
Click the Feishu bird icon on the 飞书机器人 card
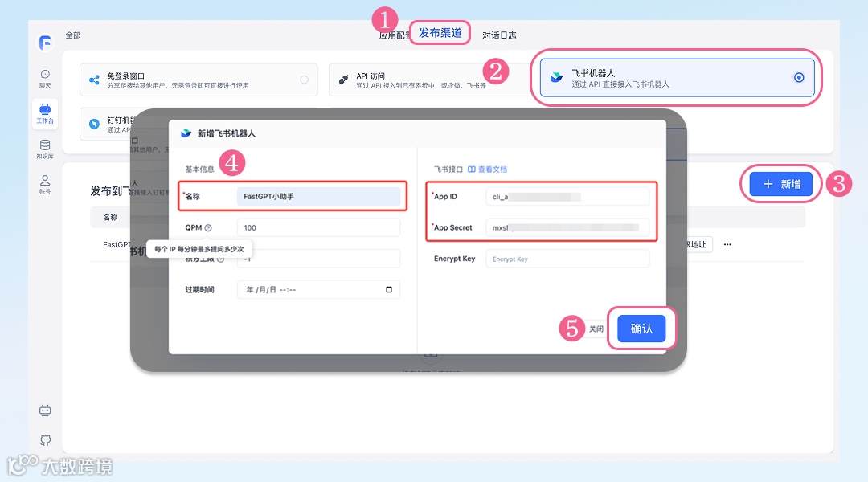(x=556, y=77)
